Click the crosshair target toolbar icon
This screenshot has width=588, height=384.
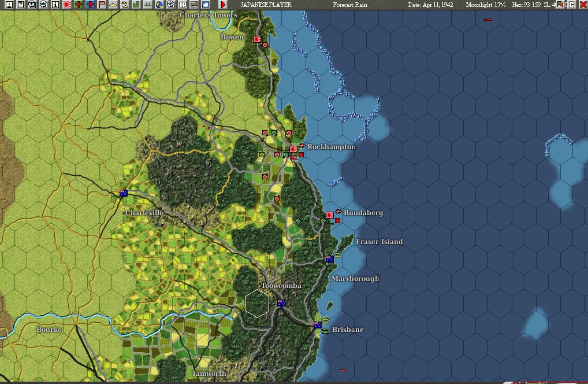tap(170, 5)
